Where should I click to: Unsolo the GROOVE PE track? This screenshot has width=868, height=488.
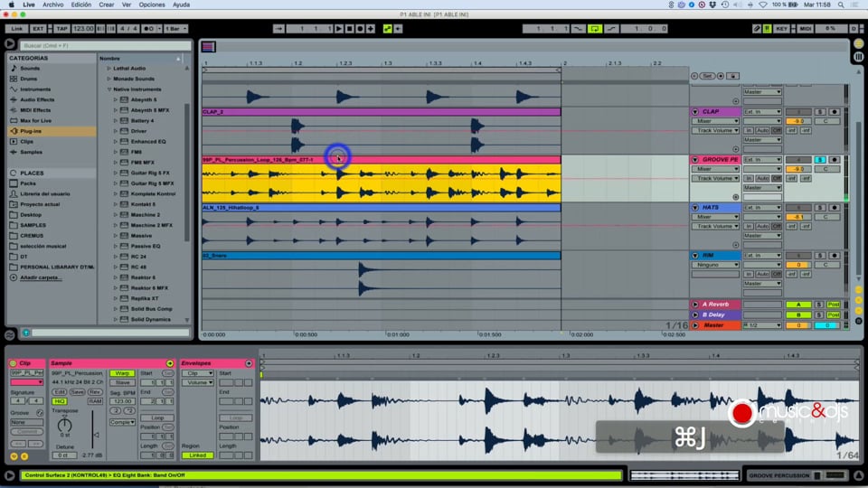820,160
